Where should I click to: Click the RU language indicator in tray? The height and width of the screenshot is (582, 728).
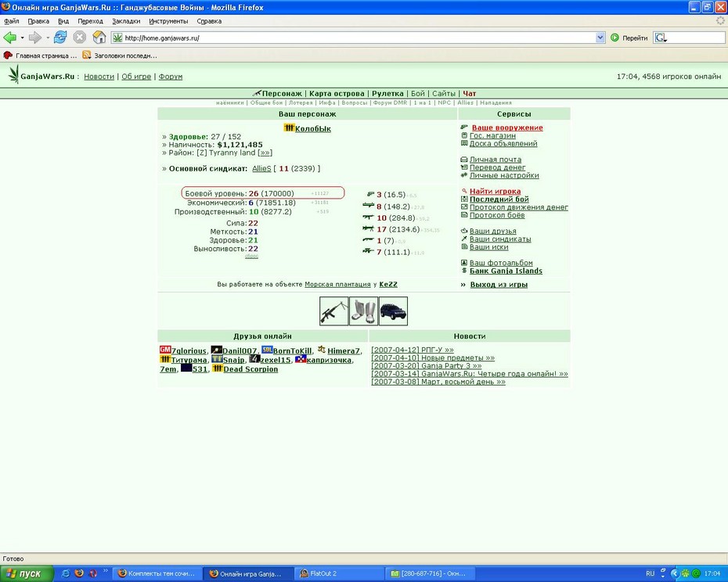[650, 574]
